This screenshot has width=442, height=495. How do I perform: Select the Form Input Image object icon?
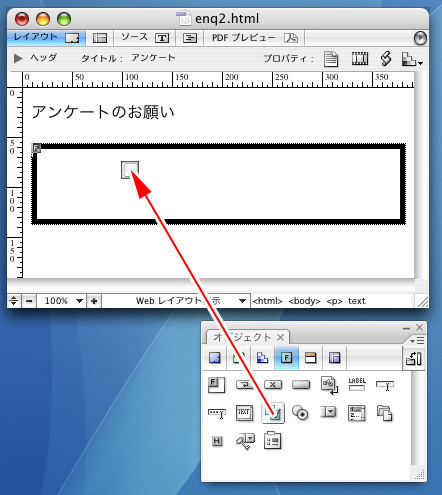point(329,385)
